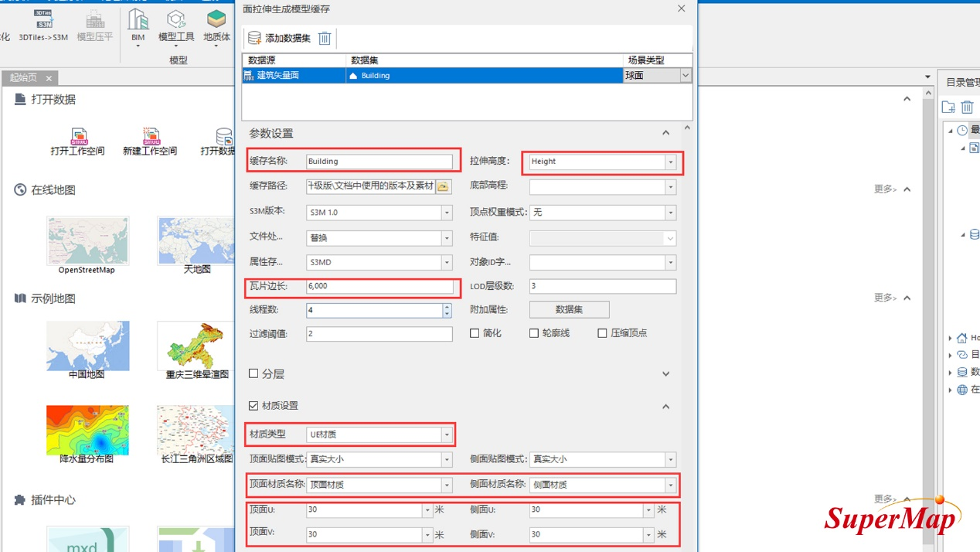Uncheck the 材质设置 checkbox
This screenshot has width=980, height=552.
click(254, 406)
